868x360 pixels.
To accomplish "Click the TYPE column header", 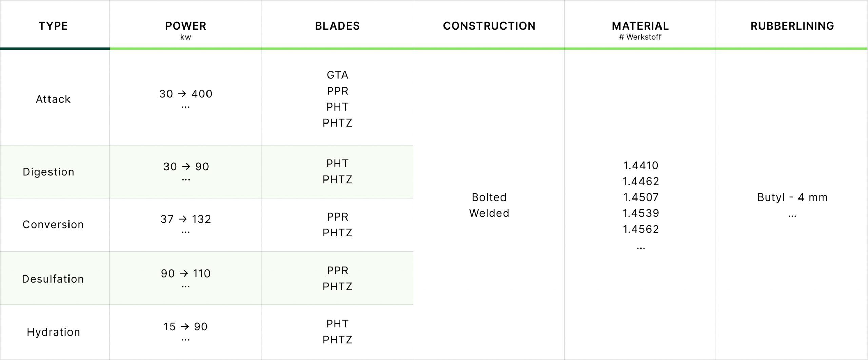I will tap(53, 26).
